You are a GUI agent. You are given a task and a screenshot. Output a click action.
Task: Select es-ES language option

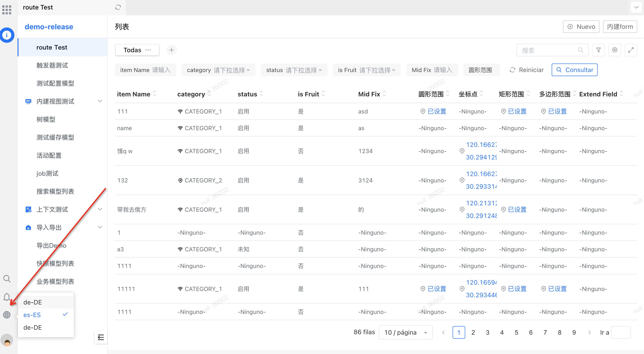pos(46,315)
